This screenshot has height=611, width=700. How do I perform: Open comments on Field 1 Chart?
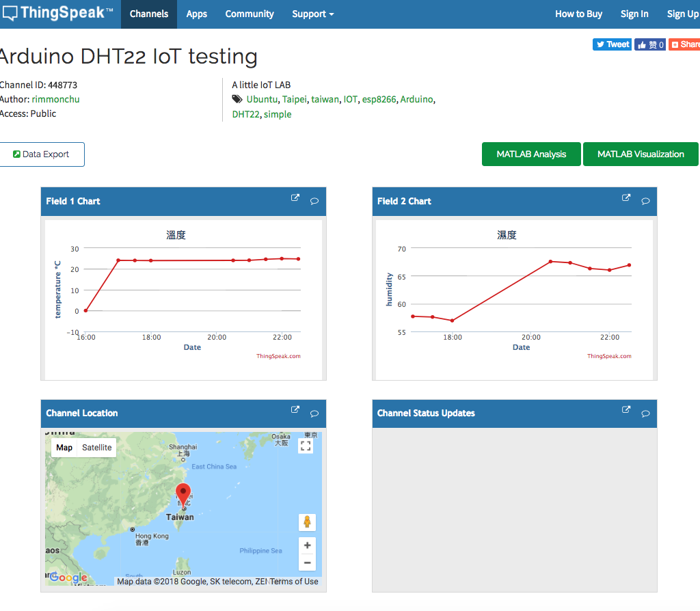click(x=314, y=201)
